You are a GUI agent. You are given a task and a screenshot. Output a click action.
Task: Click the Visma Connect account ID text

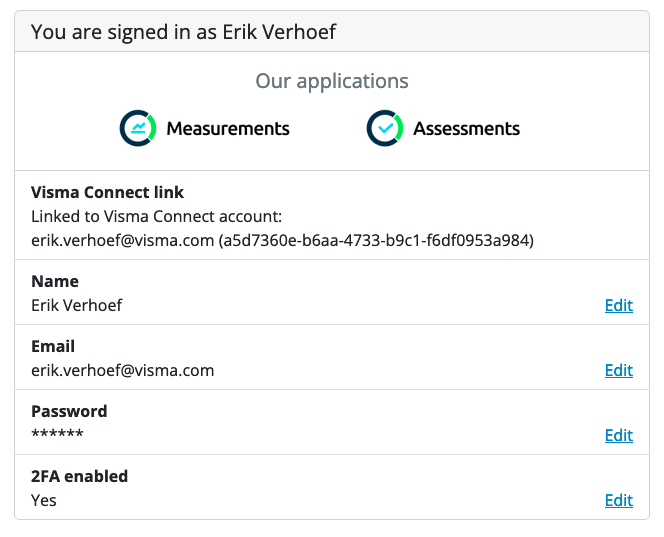[376, 241]
